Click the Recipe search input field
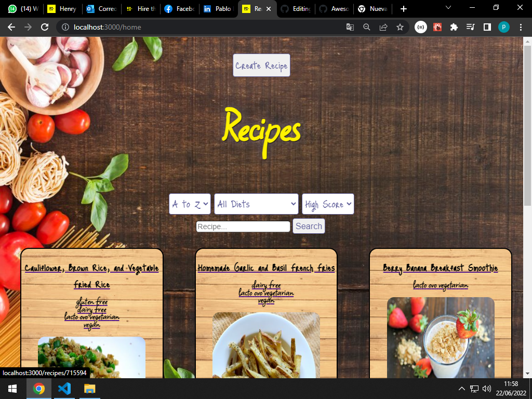The image size is (532, 399). (243, 227)
